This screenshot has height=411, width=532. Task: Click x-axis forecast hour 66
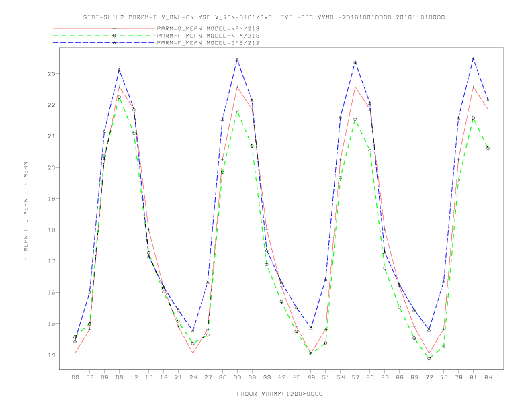point(400,377)
